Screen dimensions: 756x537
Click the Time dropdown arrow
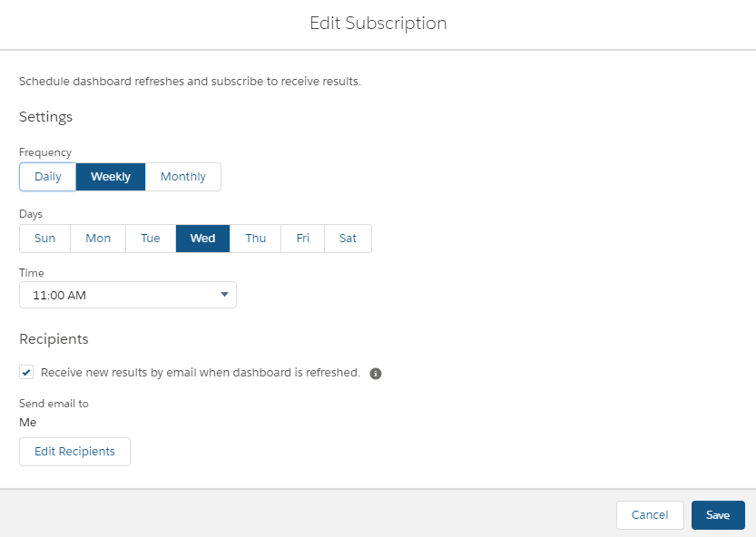click(x=224, y=295)
